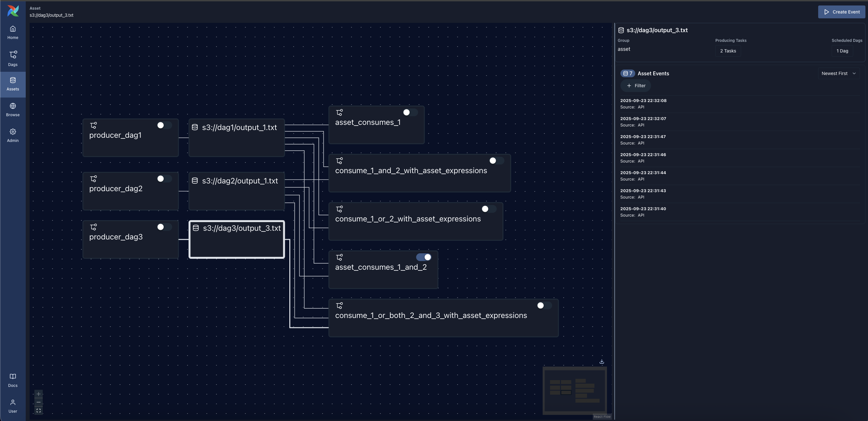Screen dimensions: 868x421
Task: View the 2 Producing Tasks
Action: click(728, 51)
